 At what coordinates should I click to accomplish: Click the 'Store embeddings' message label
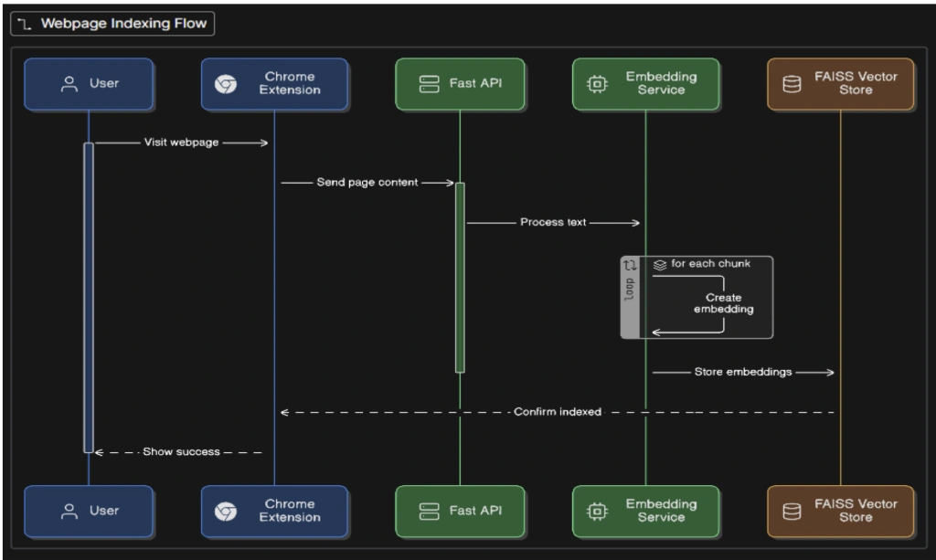[742, 372]
